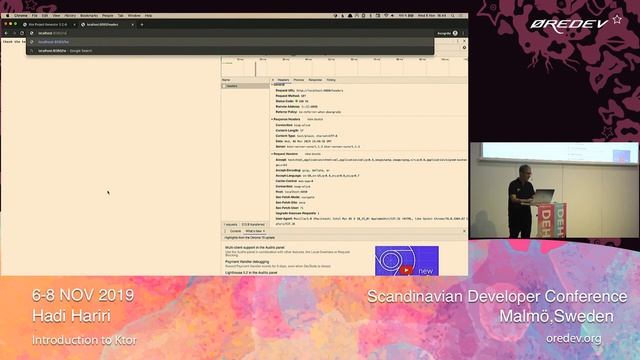The height and width of the screenshot is (360, 640).
Task: Open 'Multi-client support in the Audits panel'
Action: tap(255, 247)
